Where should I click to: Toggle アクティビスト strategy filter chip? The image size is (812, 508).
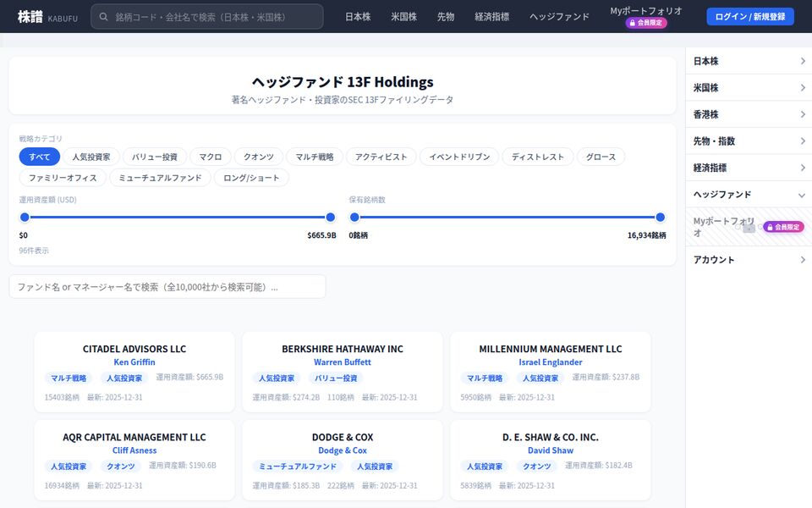[x=381, y=157]
